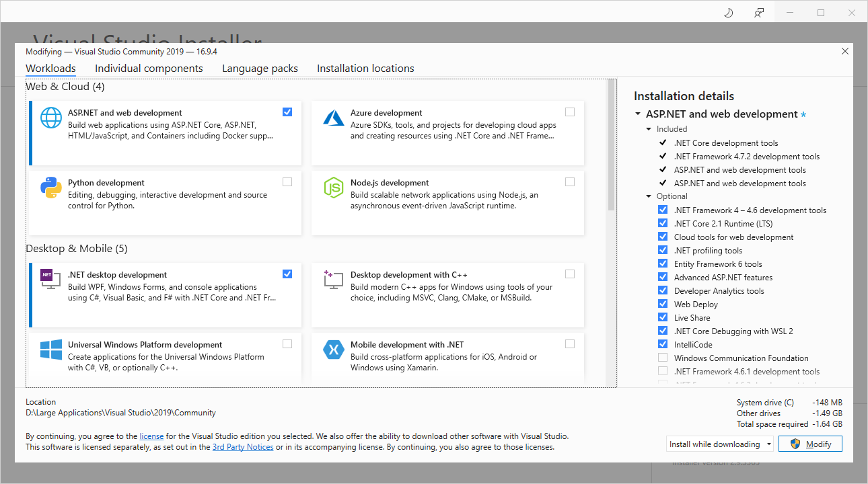Collapse the ASP.NET and web development details

click(x=638, y=114)
